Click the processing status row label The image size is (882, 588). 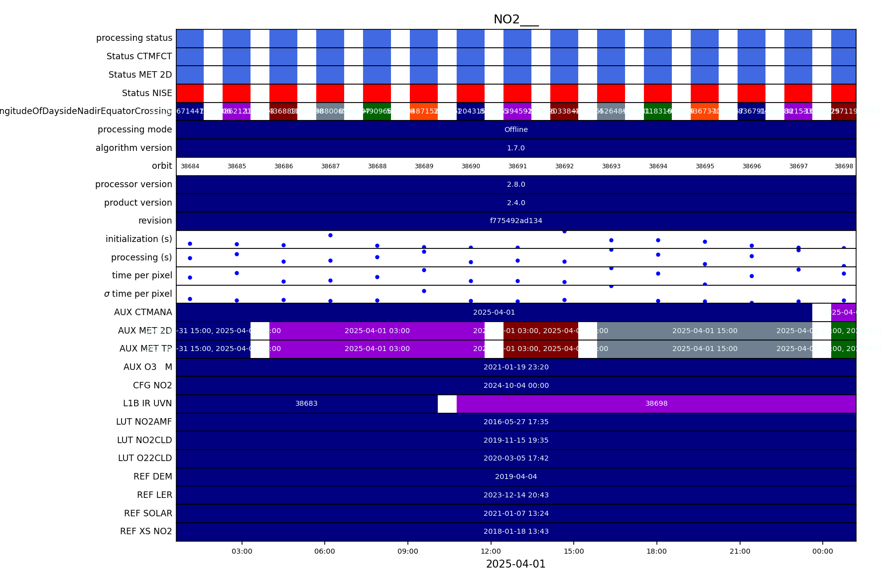134,38
